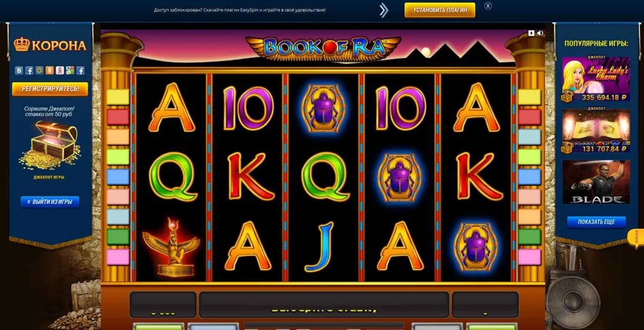Screen dimensions: 644x330
Task: Open the Lucky Lady's Charm game thumbnail
Action: click(596, 79)
